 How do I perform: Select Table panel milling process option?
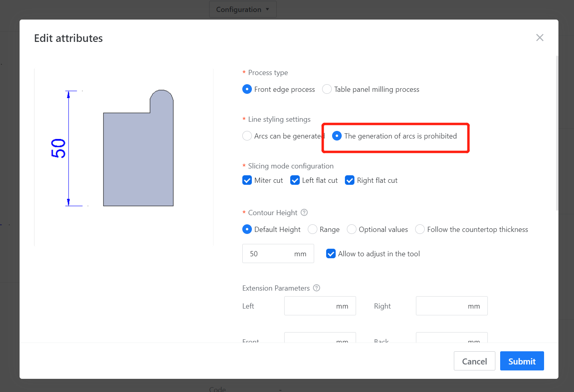coord(327,89)
